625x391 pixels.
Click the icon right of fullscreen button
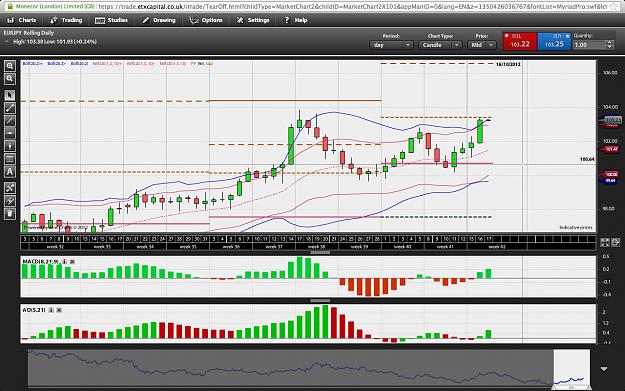pyautogui.click(x=615, y=242)
